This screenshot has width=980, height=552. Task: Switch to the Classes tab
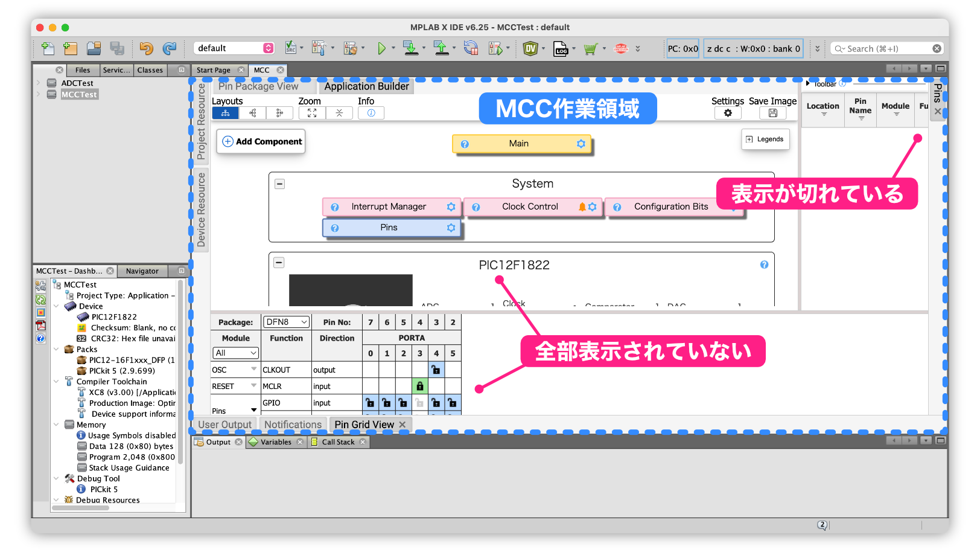point(150,70)
